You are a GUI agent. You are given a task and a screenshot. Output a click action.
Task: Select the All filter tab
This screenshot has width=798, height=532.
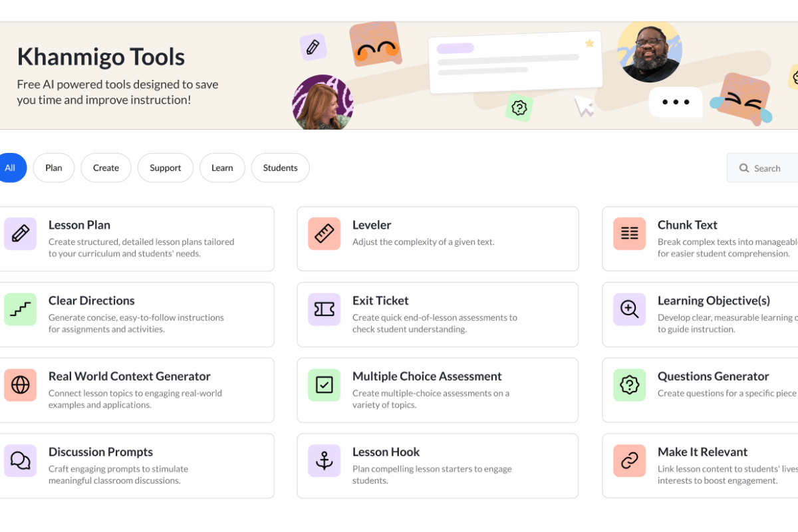pos(11,168)
